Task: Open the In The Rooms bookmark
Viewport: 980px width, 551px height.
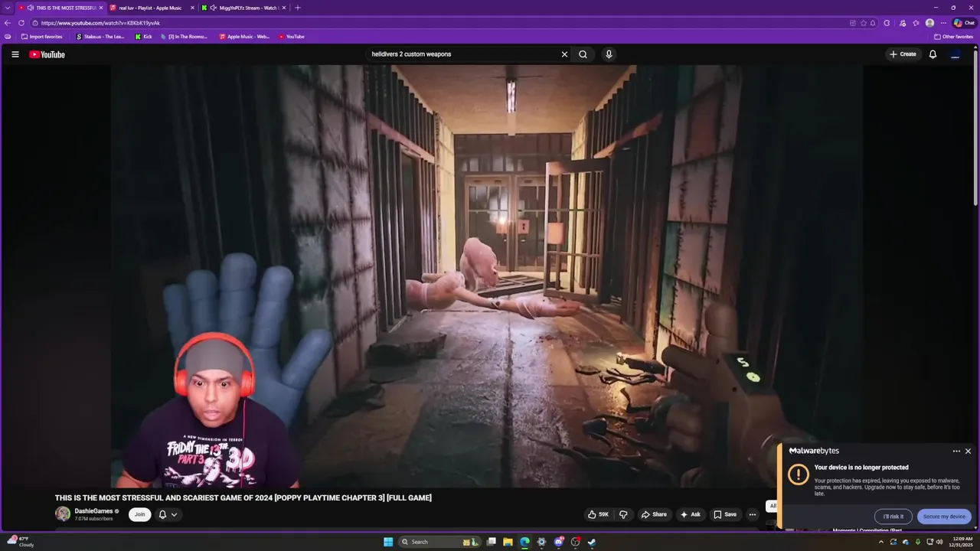Action: pyautogui.click(x=184, y=37)
